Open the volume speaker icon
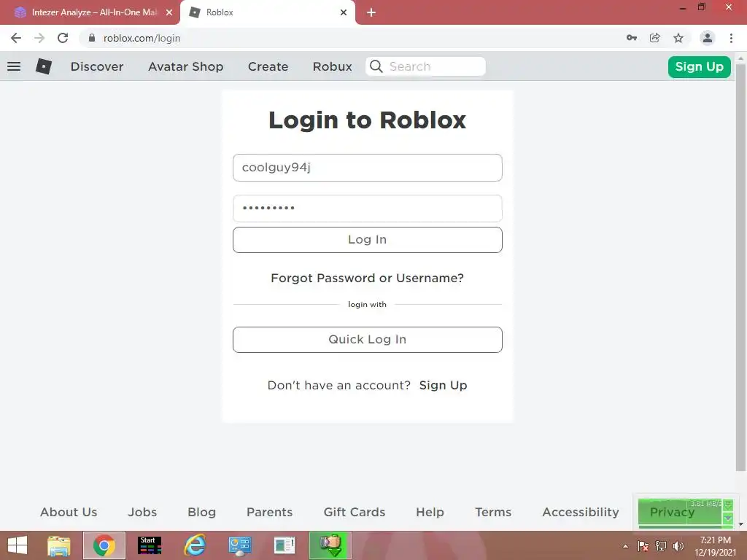The width and height of the screenshot is (747, 560). tap(678, 545)
